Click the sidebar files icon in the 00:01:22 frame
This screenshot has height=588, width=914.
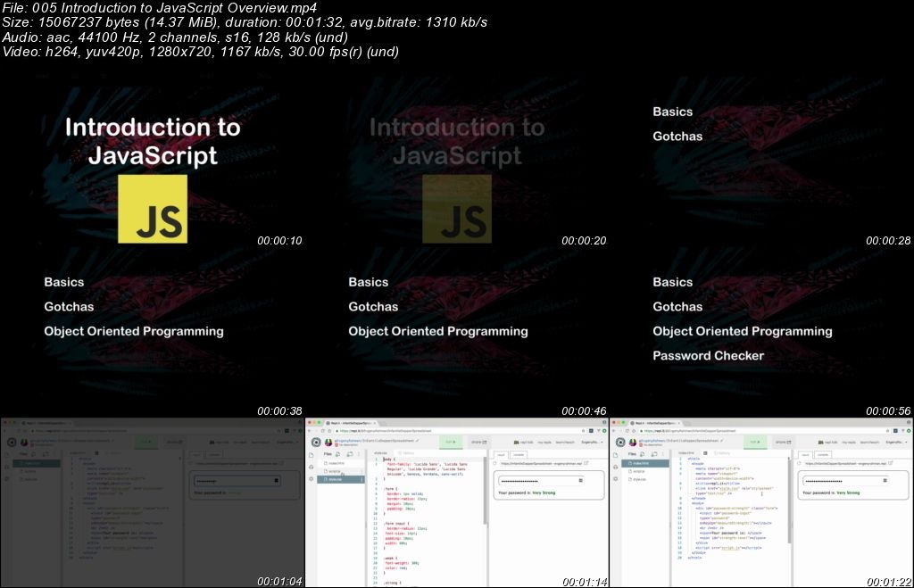click(x=616, y=455)
